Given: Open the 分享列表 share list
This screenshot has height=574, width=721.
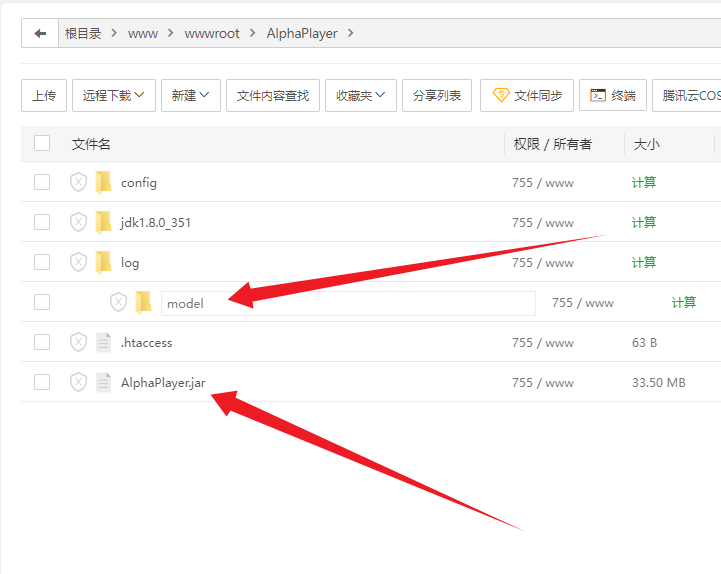Looking at the screenshot, I should tap(437, 95).
